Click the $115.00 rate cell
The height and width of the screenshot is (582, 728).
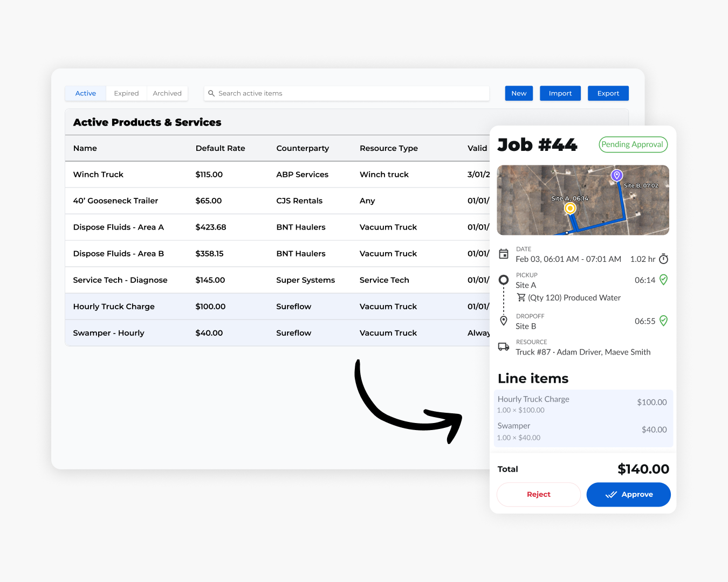tap(209, 175)
